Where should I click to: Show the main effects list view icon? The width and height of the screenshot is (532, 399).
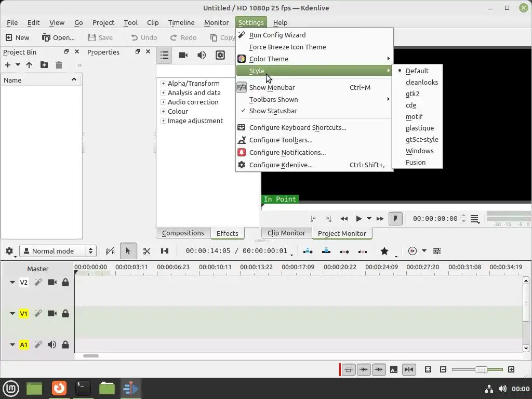click(x=165, y=55)
